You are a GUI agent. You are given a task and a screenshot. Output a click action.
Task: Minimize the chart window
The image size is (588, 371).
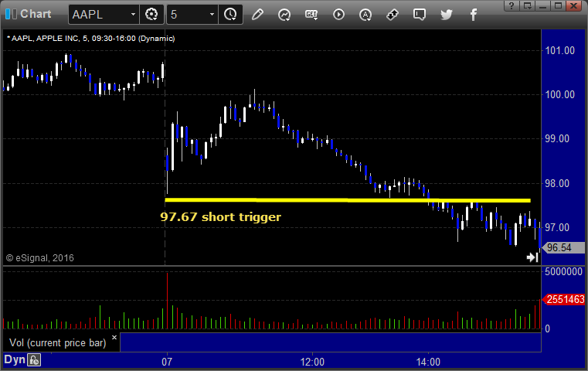(542, 5)
